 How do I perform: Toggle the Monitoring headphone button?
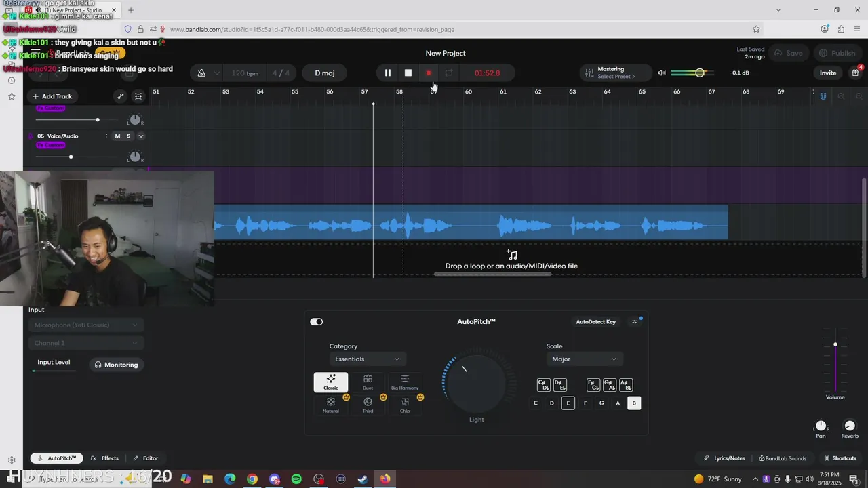coord(117,365)
